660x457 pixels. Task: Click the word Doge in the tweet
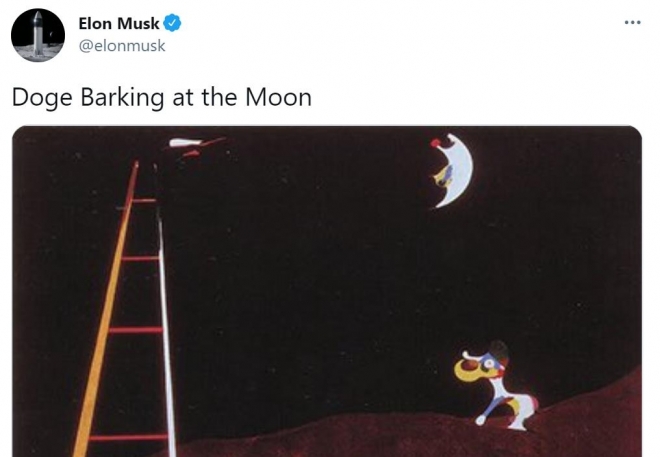42,98
